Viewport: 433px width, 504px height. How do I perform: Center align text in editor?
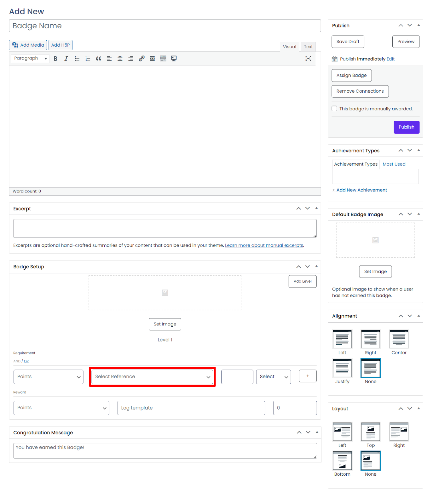[120, 59]
